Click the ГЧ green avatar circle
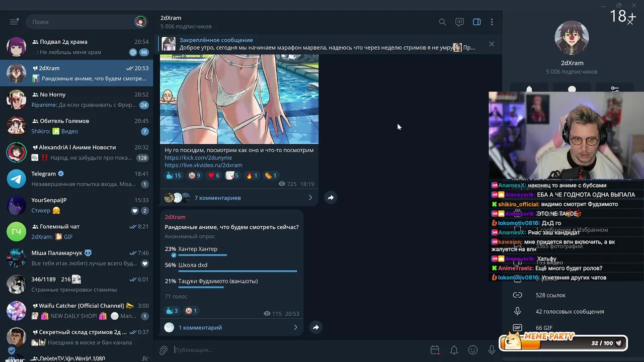 pyautogui.click(x=16, y=232)
